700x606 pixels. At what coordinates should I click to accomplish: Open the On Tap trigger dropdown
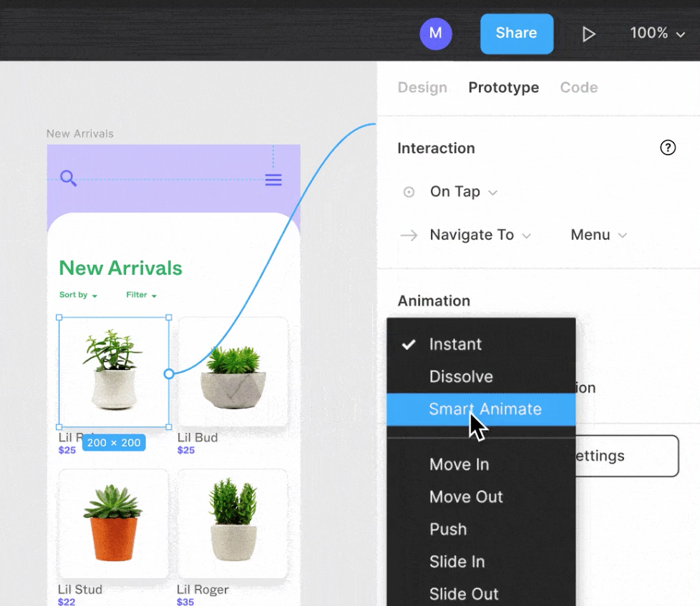463,192
